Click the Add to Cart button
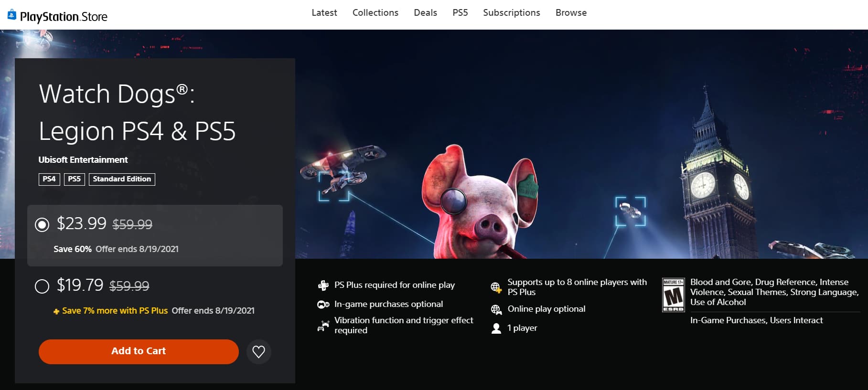 [x=139, y=352]
